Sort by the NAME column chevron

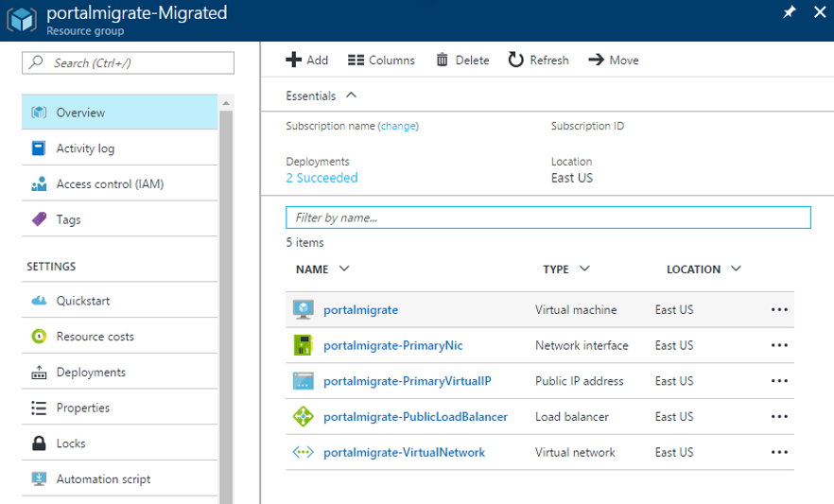(x=344, y=269)
